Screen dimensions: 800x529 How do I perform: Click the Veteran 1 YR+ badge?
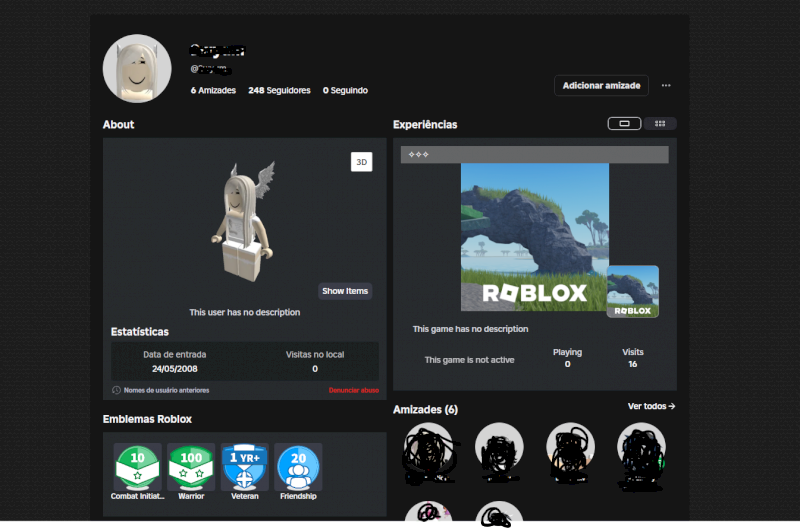coord(244,466)
